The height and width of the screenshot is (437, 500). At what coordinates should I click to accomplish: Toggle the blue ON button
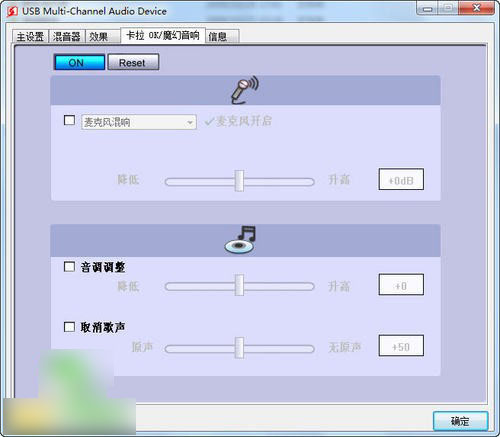[79, 62]
